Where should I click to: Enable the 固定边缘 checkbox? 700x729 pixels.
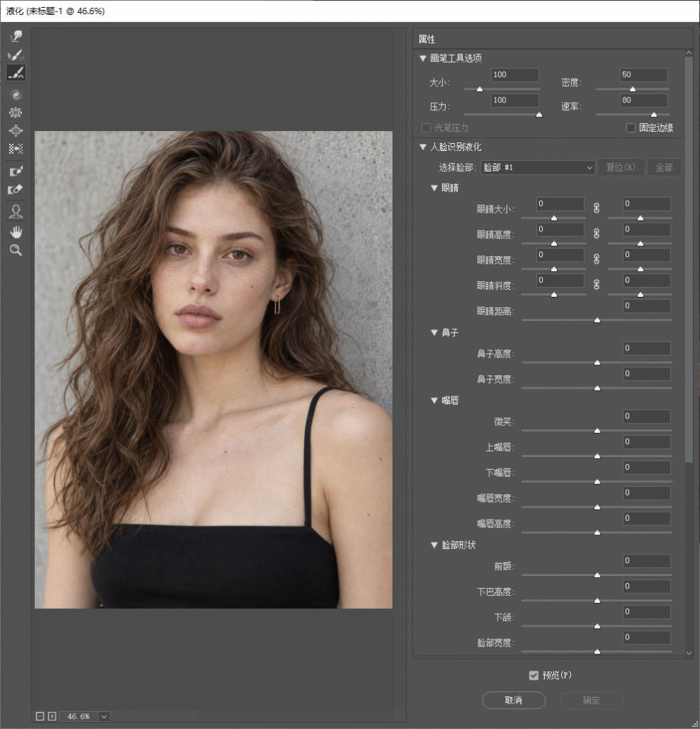pos(631,128)
